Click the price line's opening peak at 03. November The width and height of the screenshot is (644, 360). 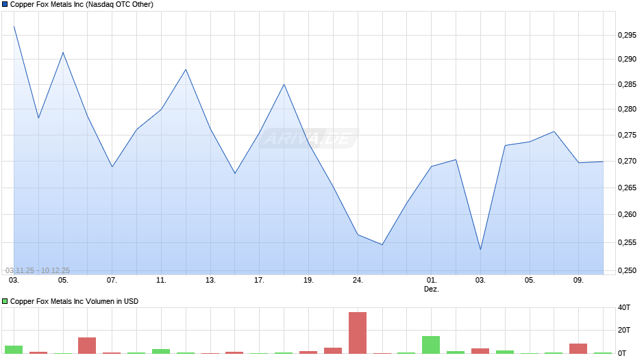pos(14,26)
